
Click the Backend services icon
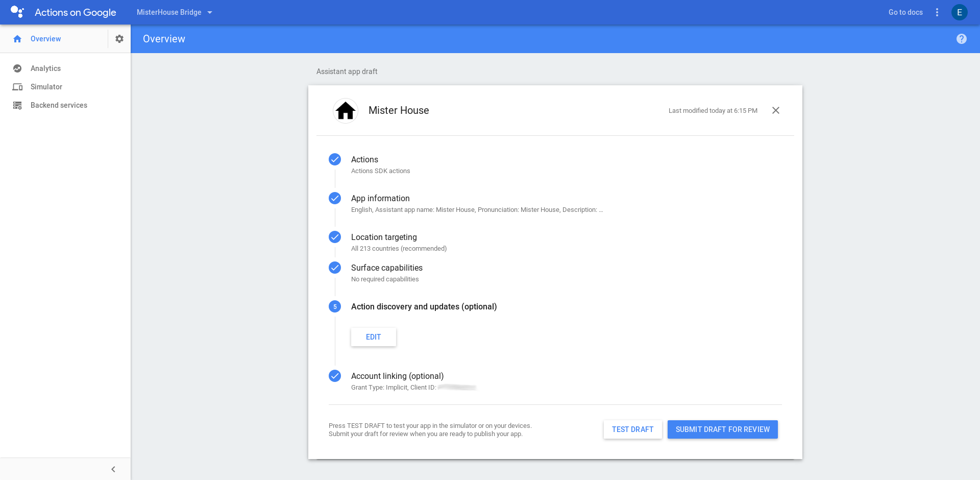pyautogui.click(x=17, y=105)
